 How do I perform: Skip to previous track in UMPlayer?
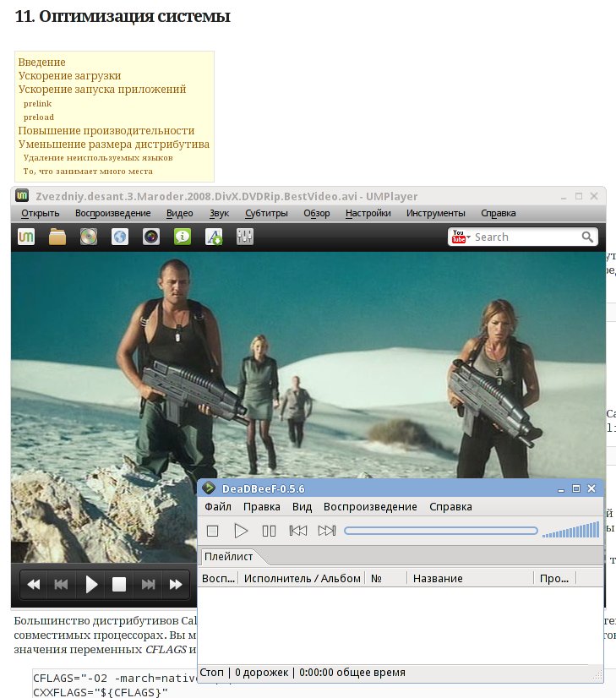click(61, 584)
